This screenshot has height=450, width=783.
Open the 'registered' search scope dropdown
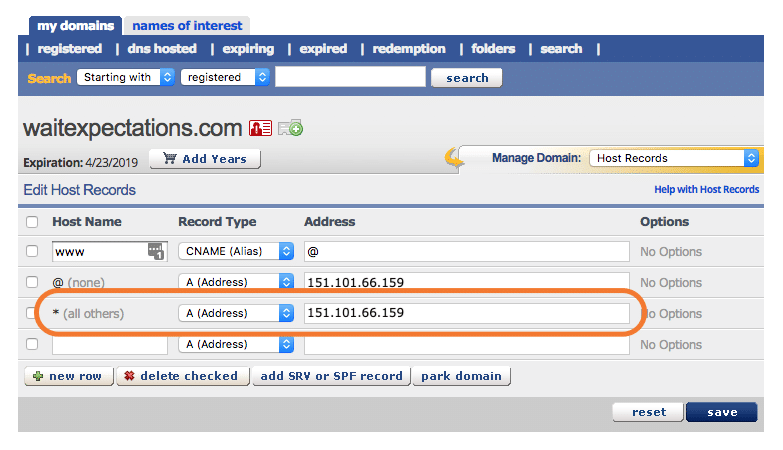click(x=226, y=77)
